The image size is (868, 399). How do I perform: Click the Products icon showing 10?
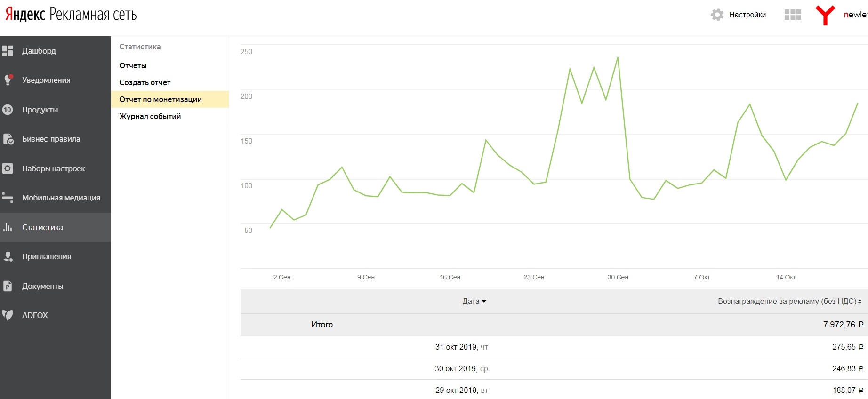coord(8,110)
